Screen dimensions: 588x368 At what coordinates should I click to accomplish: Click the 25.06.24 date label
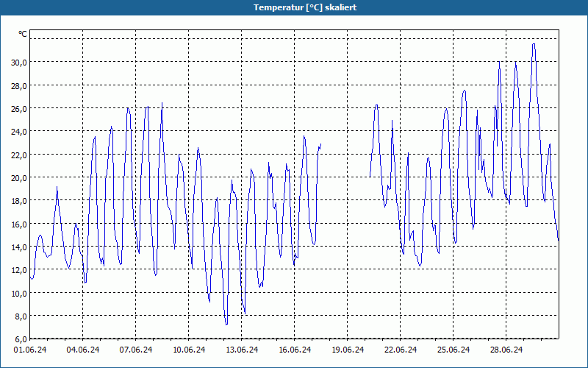click(453, 350)
